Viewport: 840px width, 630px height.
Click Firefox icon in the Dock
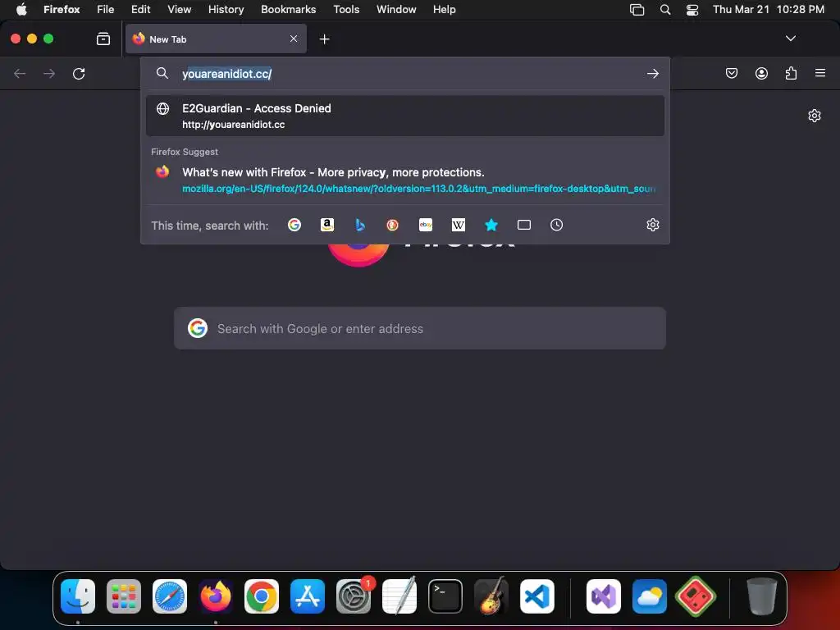216,596
